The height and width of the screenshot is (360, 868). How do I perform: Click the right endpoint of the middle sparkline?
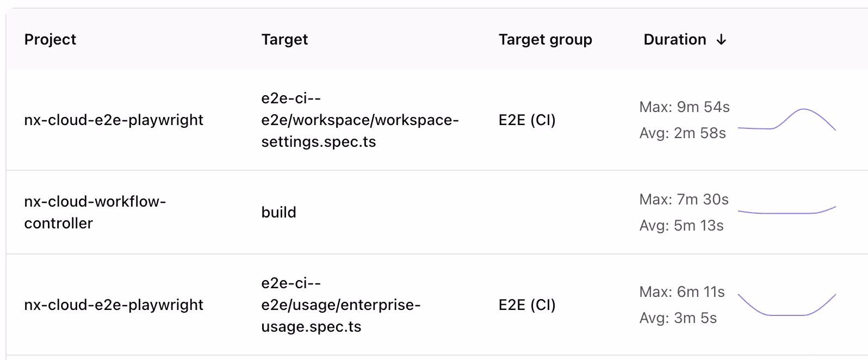tap(835, 207)
